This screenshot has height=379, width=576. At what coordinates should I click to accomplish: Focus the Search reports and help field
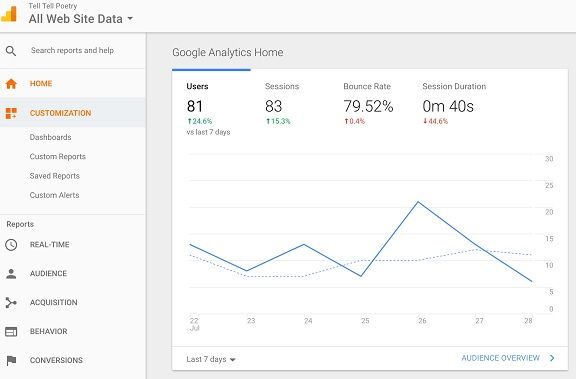72,50
